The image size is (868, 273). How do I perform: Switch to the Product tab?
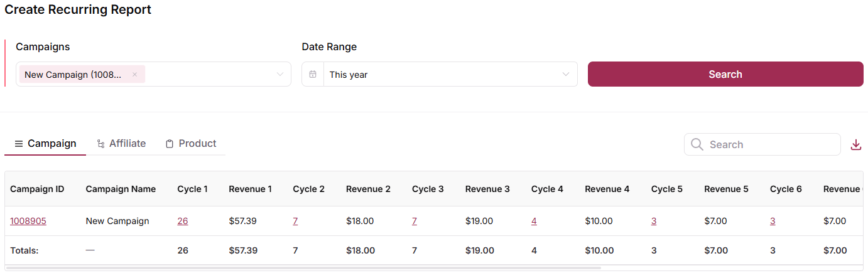[191, 143]
